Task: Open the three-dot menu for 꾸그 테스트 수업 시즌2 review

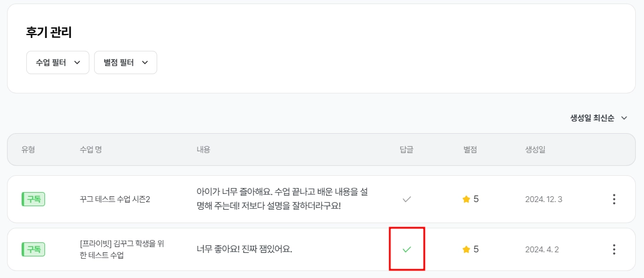Action: pos(614,199)
